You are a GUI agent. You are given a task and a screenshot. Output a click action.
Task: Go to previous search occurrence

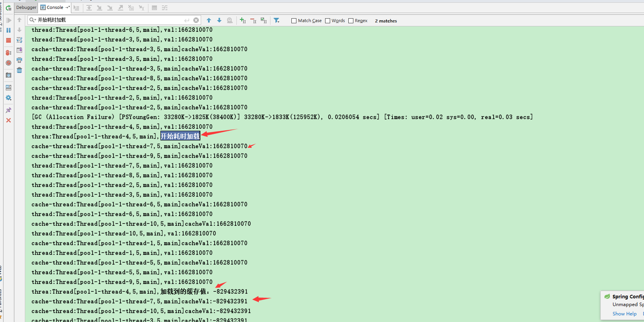209,20
